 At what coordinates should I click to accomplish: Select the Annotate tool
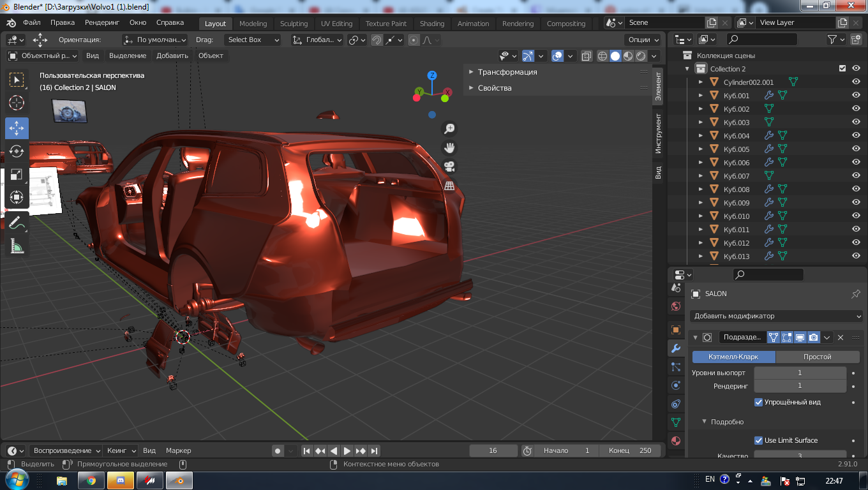click(x=17, y=223)
